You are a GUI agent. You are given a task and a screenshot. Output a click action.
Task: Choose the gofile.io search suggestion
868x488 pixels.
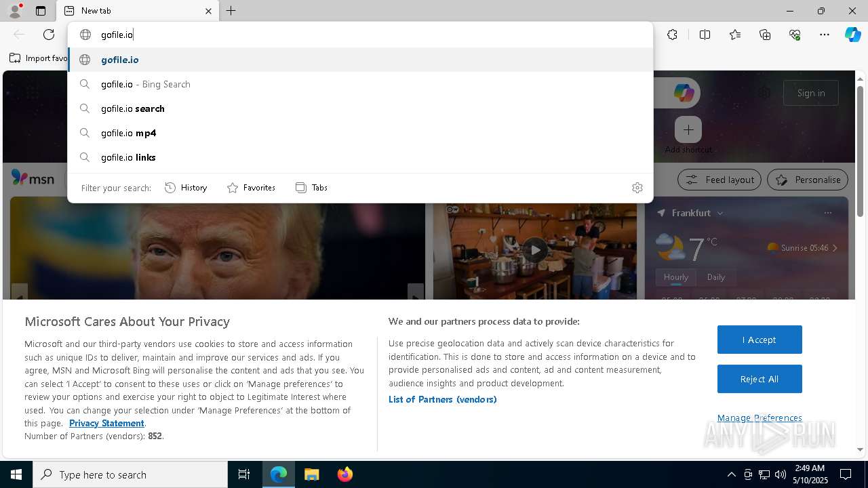(x=360, y=108)
